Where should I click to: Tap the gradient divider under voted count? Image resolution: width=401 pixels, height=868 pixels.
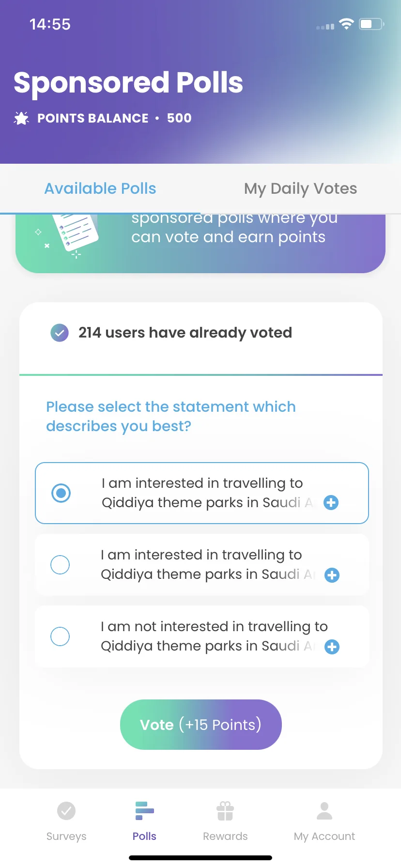[201, 374]
